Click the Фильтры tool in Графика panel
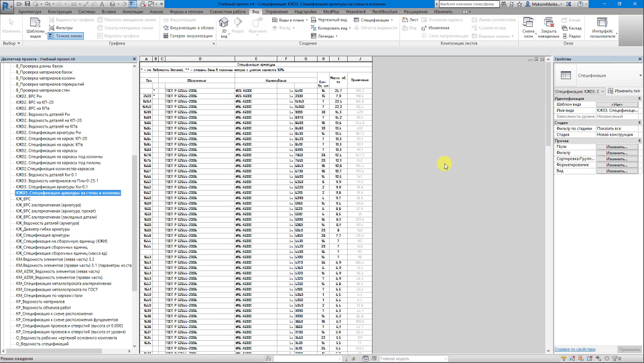This screenshot has height=363, width=644. tap(61, 28)
